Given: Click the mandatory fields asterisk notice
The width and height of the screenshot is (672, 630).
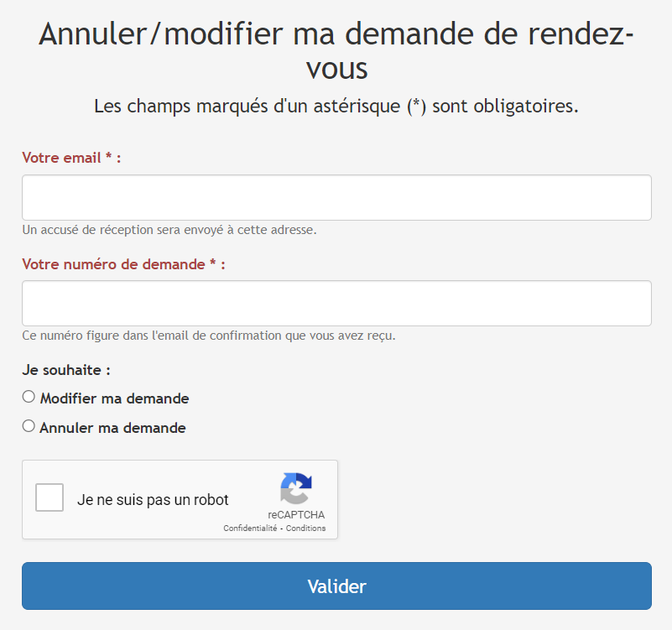Looking at the screenshot, I should tap(336, 107).
